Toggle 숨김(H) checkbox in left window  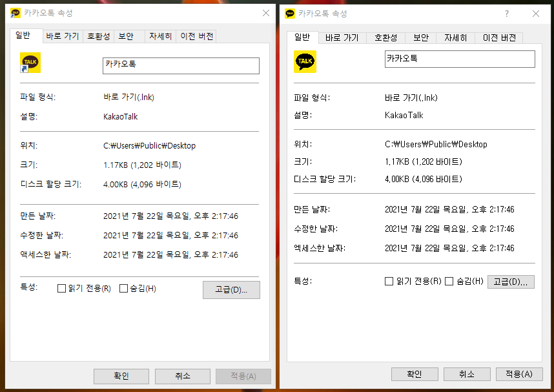(x=123, y=289)
